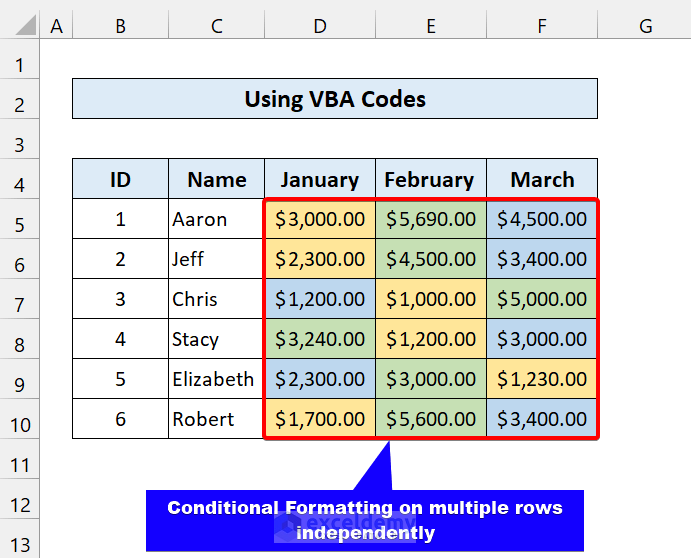Select the cell containing Elizabeth
The width and height of the screenshot is (691, 558).
tap(216, 379)
